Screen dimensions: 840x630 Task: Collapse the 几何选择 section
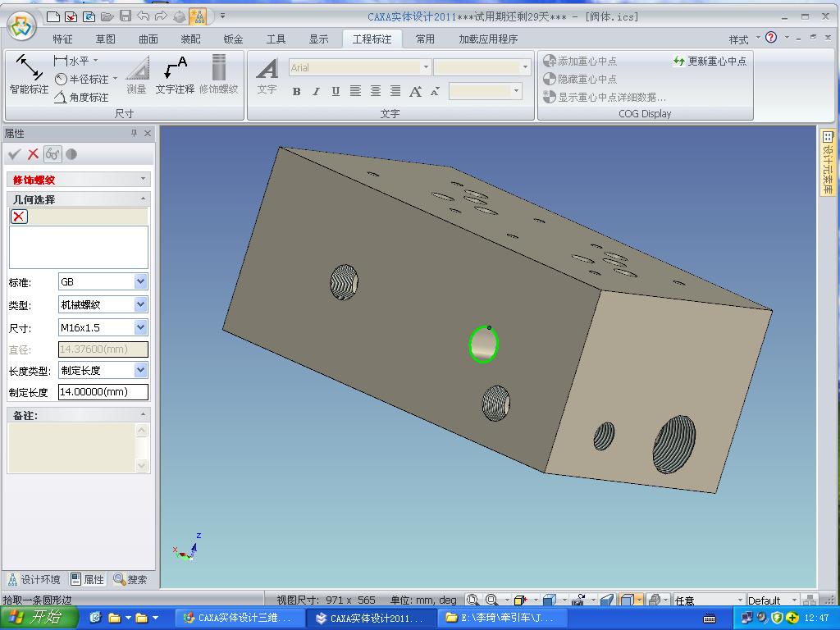(144, 199)
